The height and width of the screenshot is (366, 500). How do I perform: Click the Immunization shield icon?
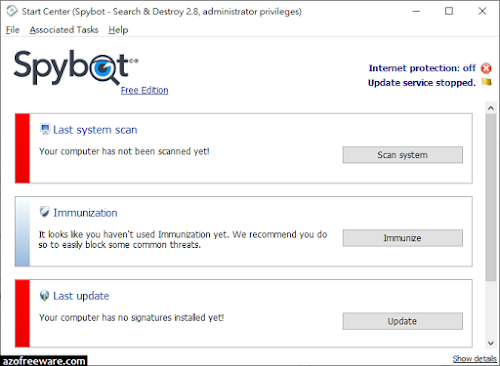44,212
